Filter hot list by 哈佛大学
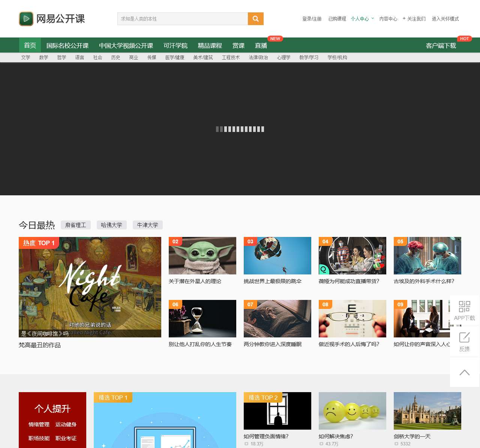Viewport: 480px width, 448px height. 111,225
